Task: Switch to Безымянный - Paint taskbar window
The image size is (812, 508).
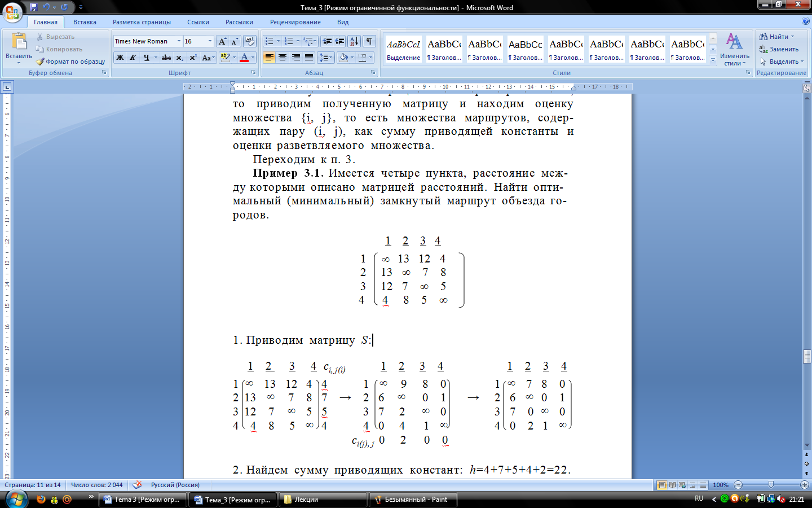Action: click(x=413, y=500)
